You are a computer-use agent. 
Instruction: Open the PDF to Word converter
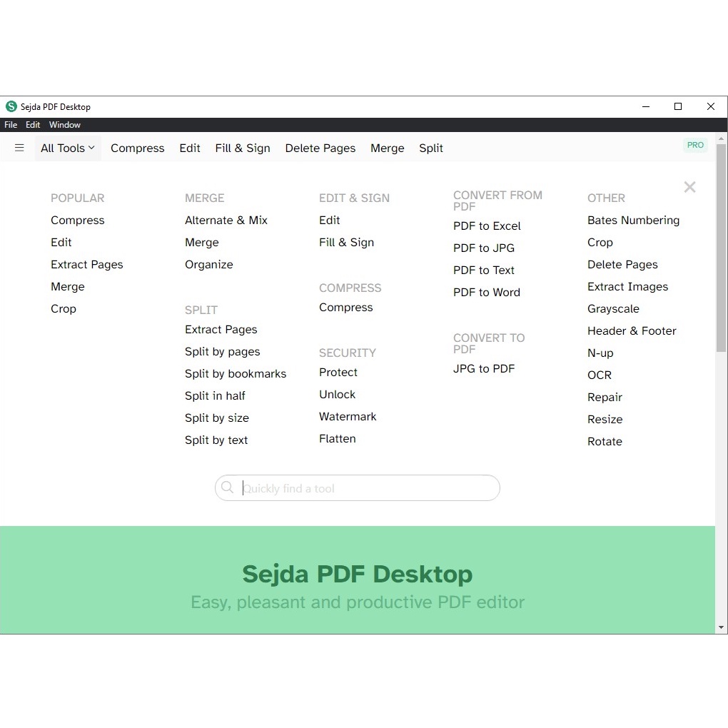[486, 292]
